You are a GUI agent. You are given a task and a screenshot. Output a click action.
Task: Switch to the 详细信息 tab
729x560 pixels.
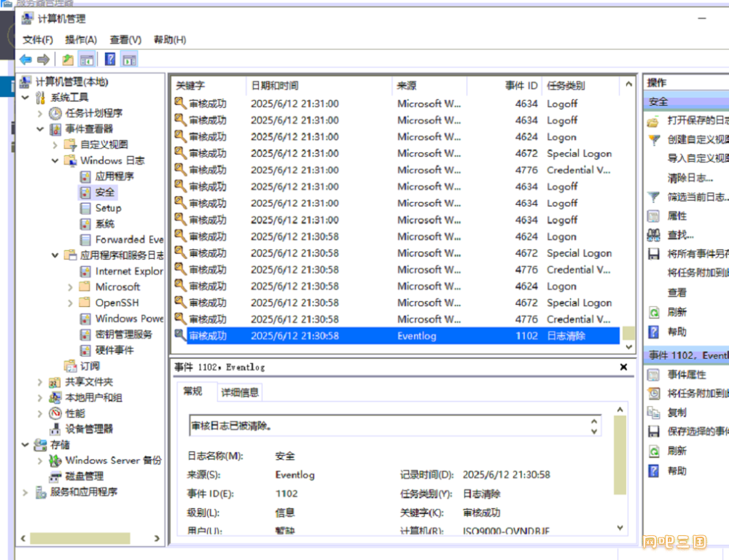pyautogui.click(x=240, y=392)
